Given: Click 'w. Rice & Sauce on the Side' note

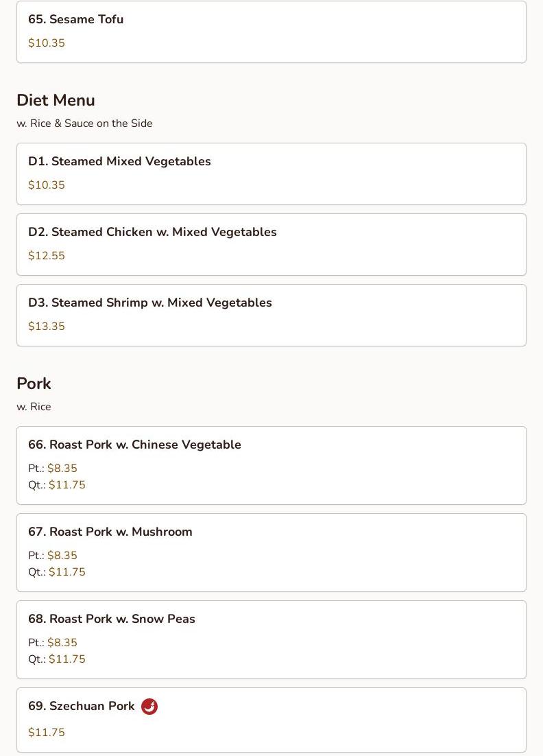Looking at the screenshot, I should click(x=84, y=123).
